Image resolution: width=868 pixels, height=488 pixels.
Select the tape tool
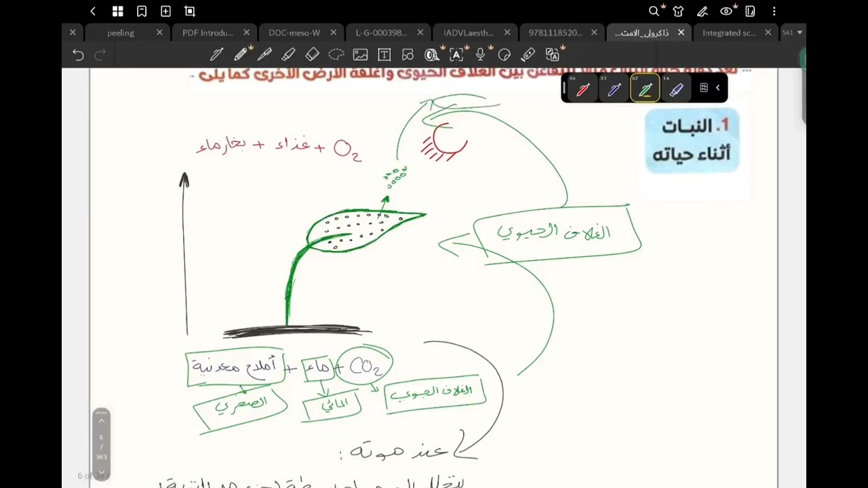(432, 54)
